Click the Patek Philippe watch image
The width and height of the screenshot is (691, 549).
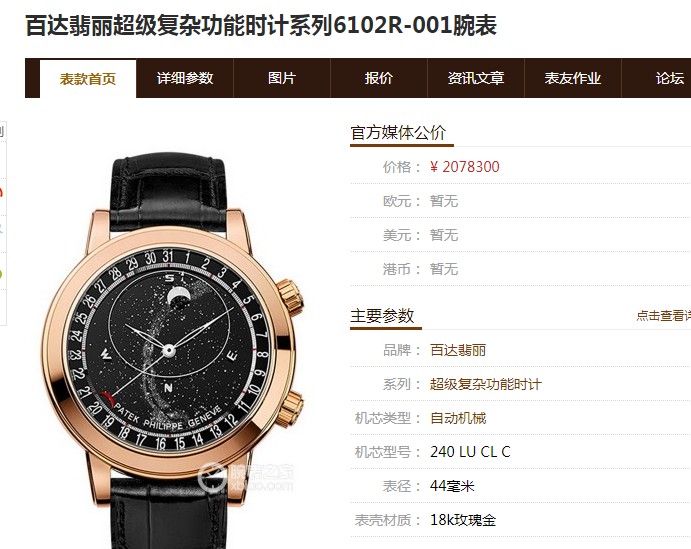(x=173, y=350)
